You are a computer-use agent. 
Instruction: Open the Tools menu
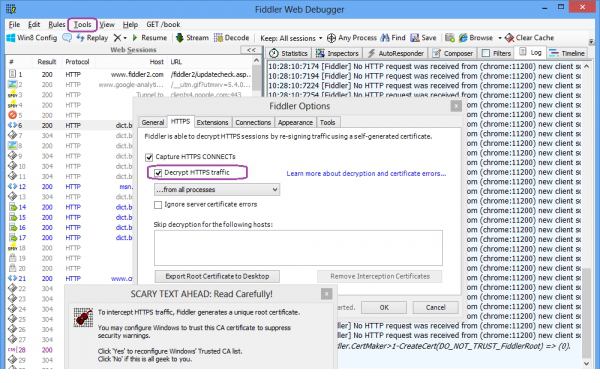pyautogui.click(x=82, y=24)
